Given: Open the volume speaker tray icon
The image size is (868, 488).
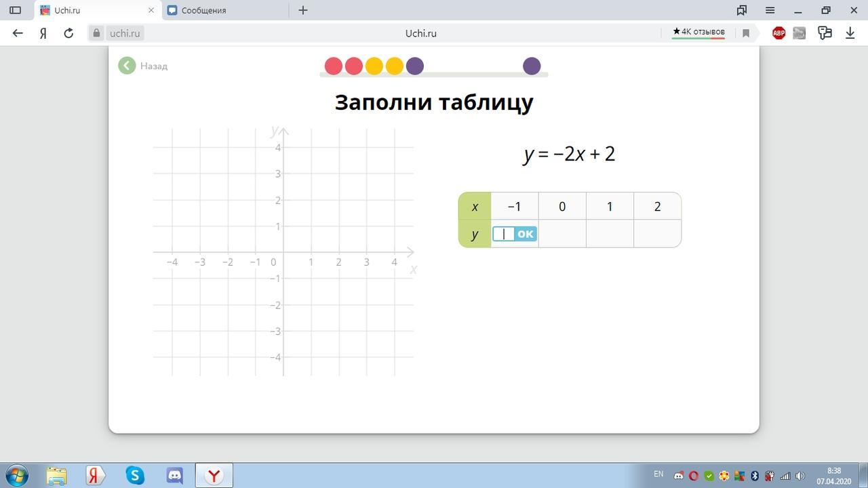Looking at the screenshot, I should [800, 476].
